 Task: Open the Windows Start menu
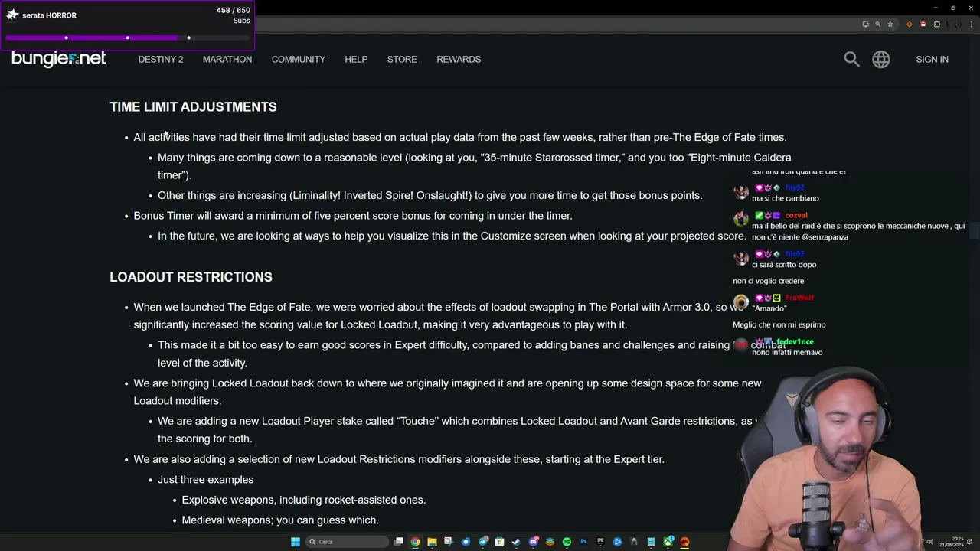(296, 542)
